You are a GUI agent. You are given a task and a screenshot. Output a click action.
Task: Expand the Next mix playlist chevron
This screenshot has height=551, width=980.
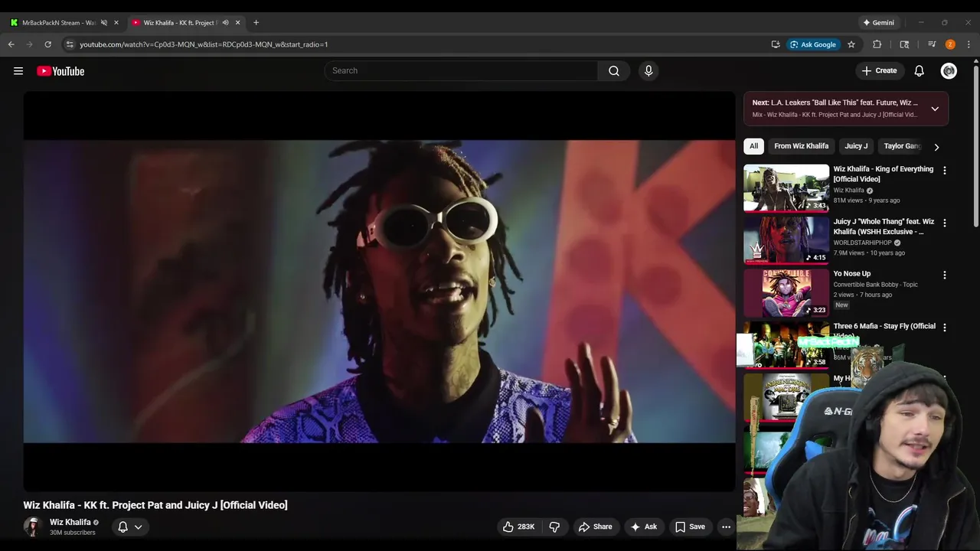[935, 109]
